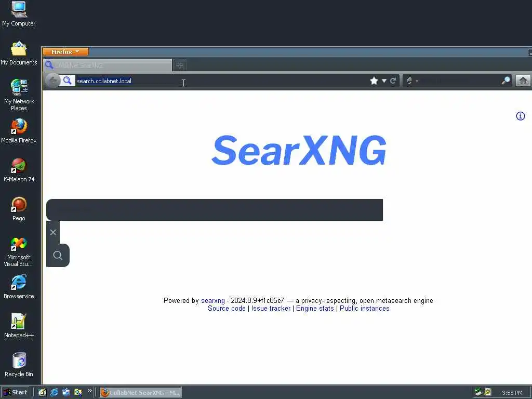Open a new tab with plus button

coord(179,65)
